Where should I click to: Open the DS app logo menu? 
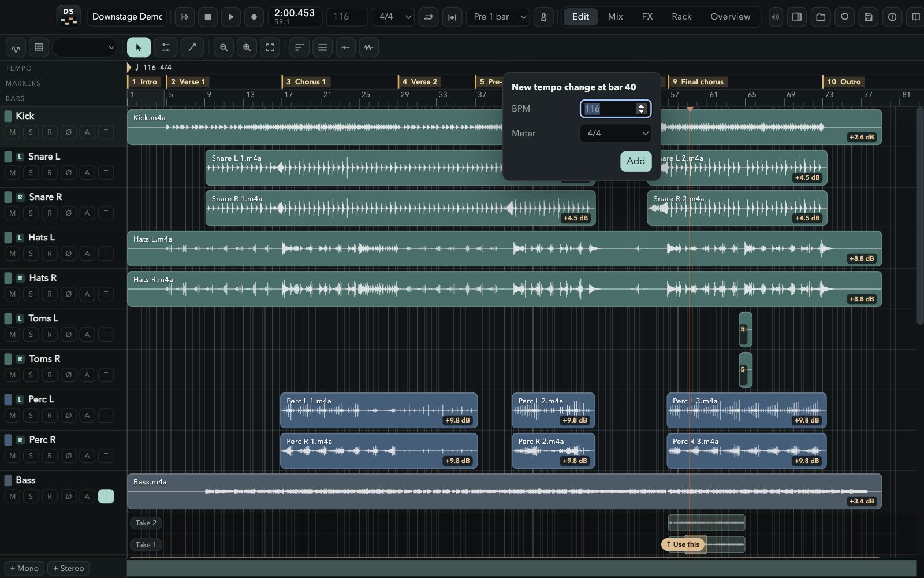[x=68, y=17]
